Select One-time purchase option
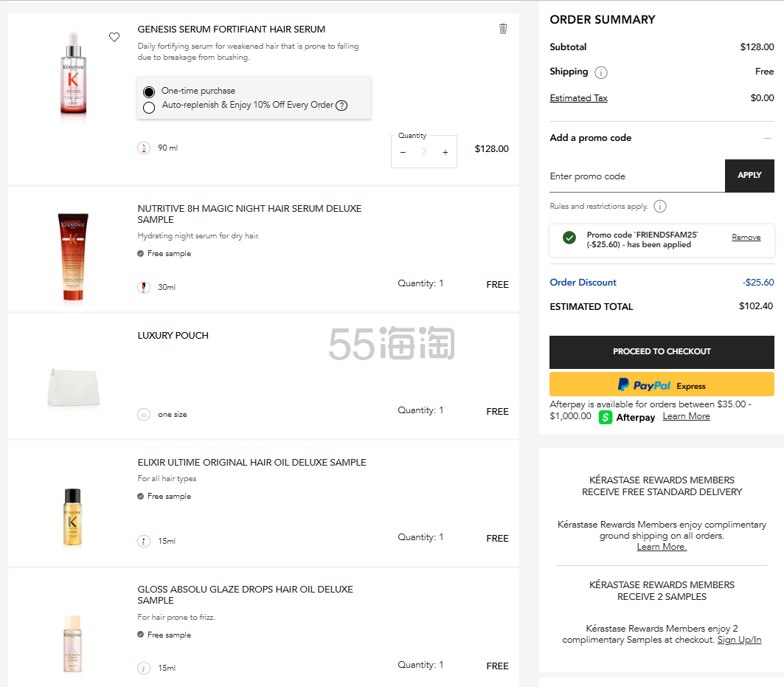Screen dimensions: 784x687 pyautogui.click(x=149, y=92)
